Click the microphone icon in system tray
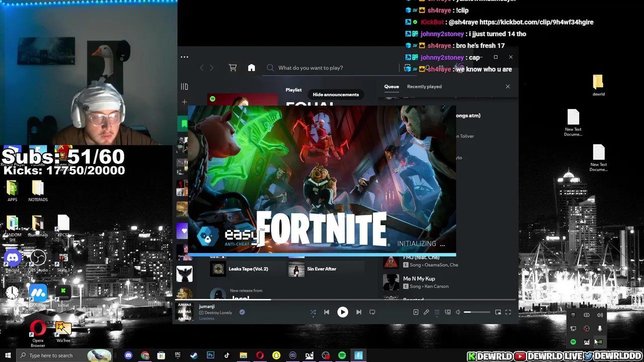Viewport: 644px width, 362px height. tap(600, 328)
